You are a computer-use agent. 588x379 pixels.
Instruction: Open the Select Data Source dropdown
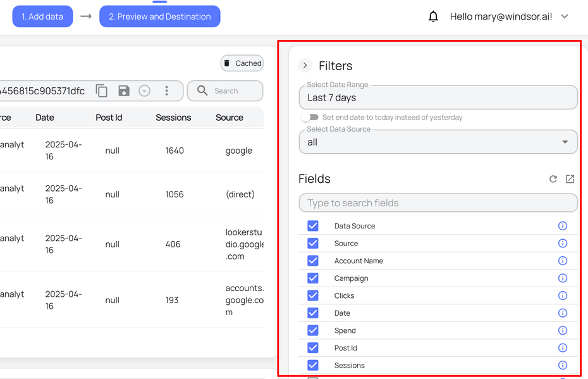click(x=438, y=142)
